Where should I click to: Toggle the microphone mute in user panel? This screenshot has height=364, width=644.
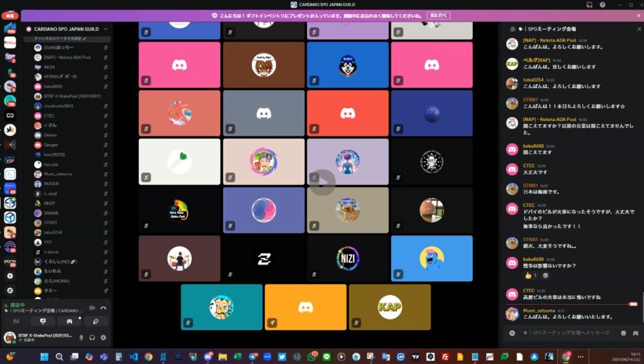[81, 338]
